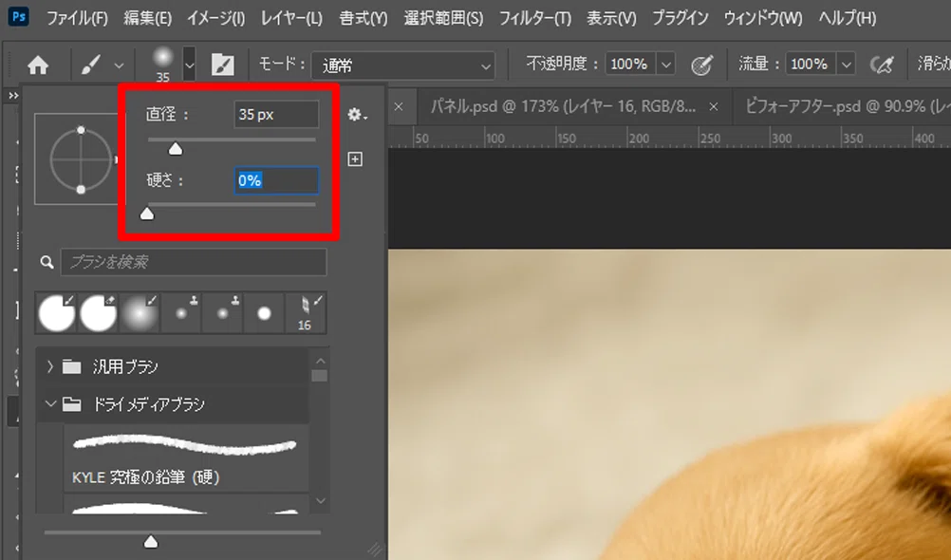Open the ファイル(F) menu
951x560 pixels.
coord(77,18)
